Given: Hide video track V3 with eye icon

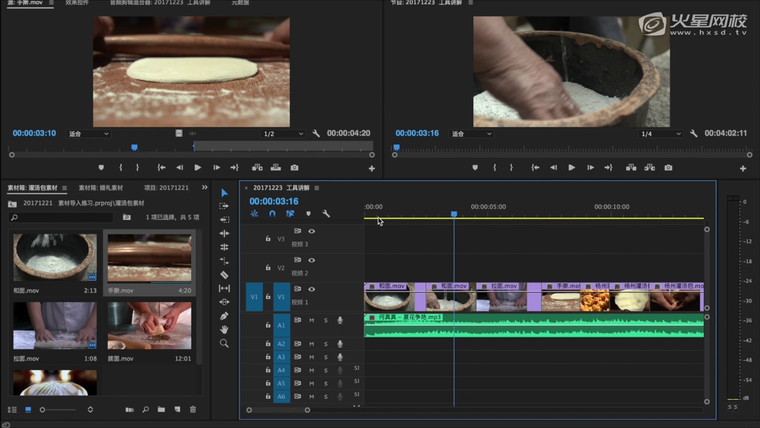Looking at the screenshot, I should (311, 232).
